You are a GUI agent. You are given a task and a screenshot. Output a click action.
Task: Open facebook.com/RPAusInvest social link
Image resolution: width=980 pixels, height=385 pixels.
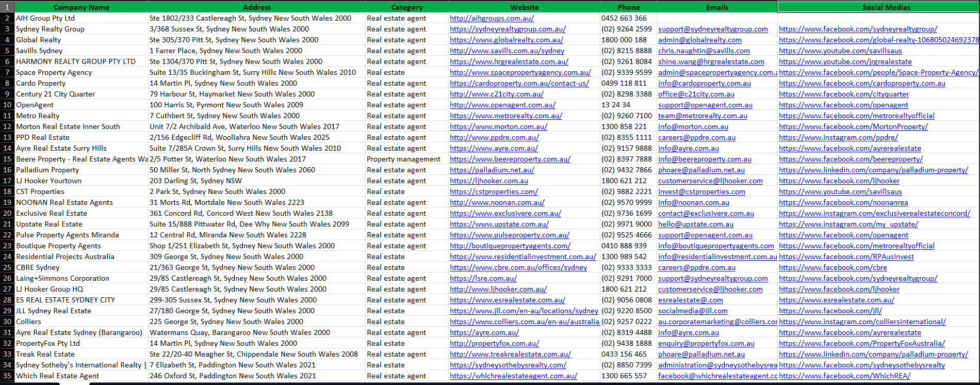pyautogui.click(x=846, y=256)
